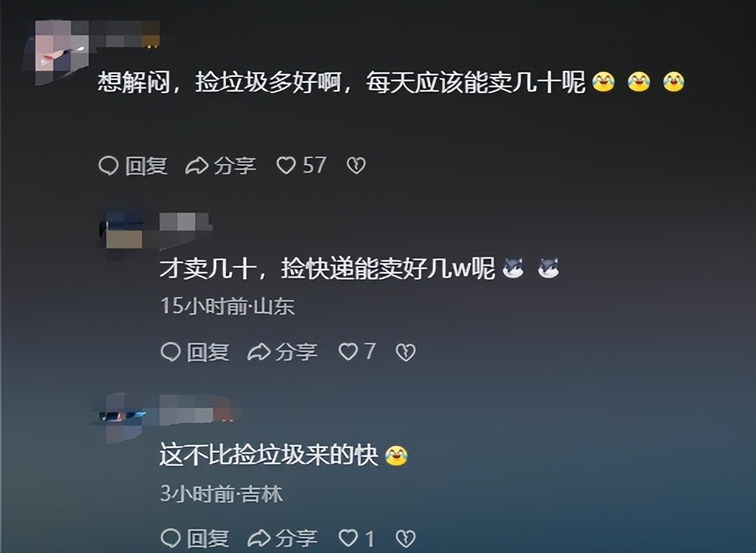756x553 pixels.
Task: Reply to the top garbage-collecting comment
Action: coord(133,166)
